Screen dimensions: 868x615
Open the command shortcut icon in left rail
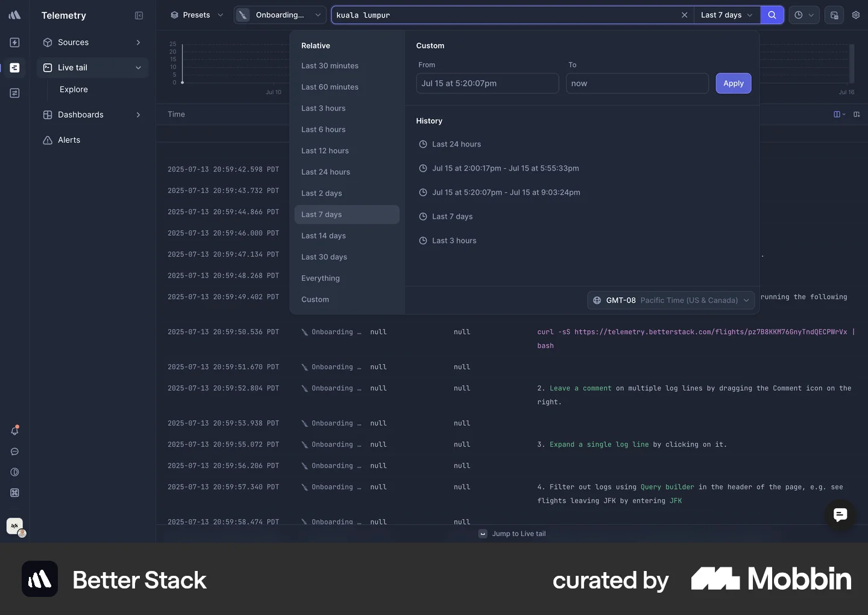[x=14, y=493]
